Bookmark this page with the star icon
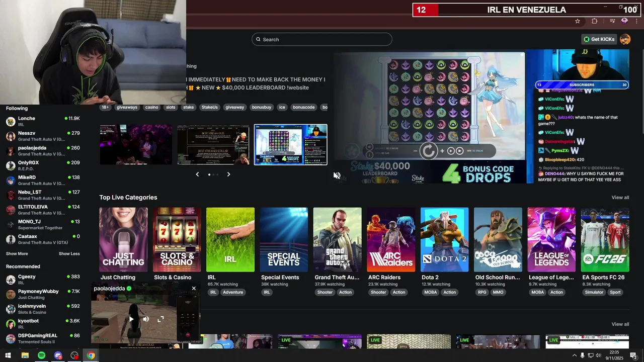 click(578, 21)
